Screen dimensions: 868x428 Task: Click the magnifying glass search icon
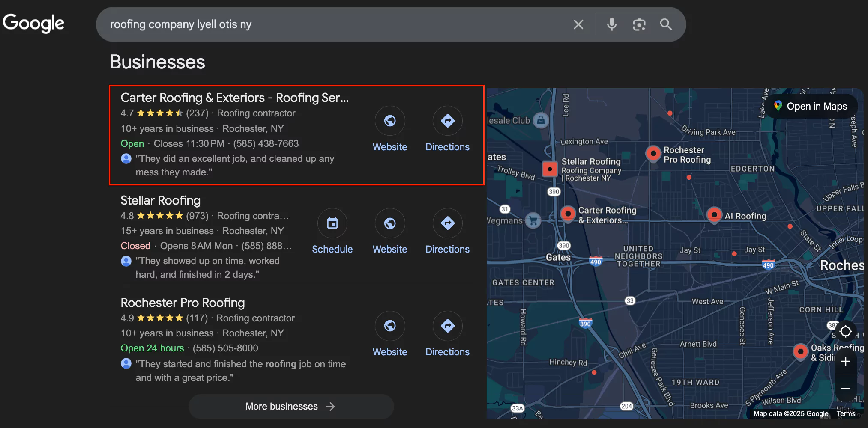(x=666, y=24)
